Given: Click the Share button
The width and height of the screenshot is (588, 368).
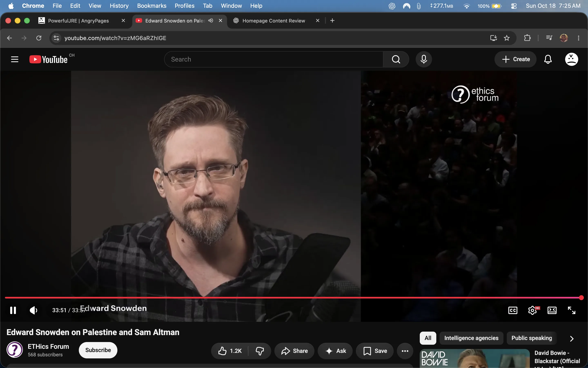Looking at the screenshot, I should pyautogui.click(x=294, y=351).
